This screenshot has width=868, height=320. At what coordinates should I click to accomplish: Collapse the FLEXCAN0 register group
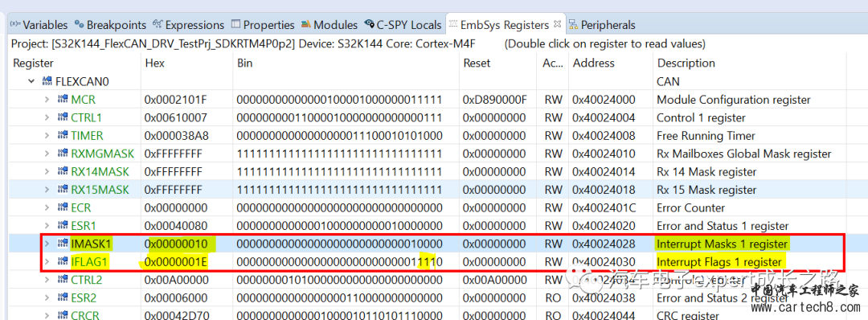tap(32, 81)
